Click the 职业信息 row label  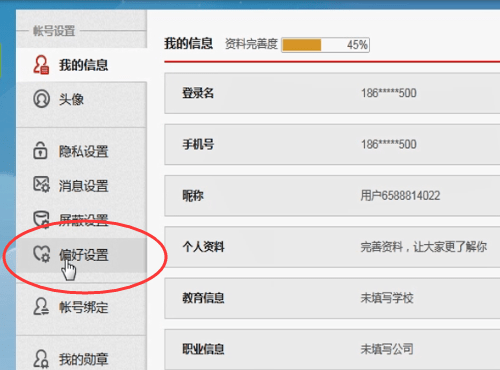(x=203, y=349)
